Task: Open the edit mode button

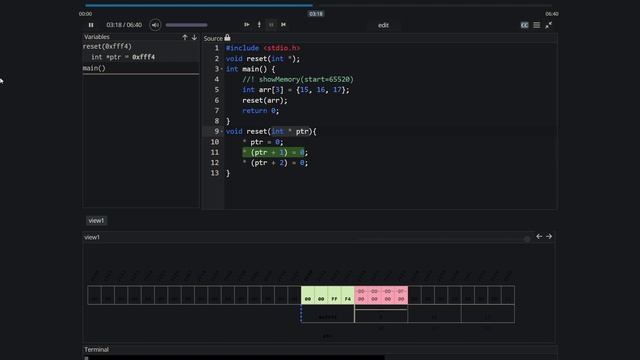Action: tap(383, 25)
